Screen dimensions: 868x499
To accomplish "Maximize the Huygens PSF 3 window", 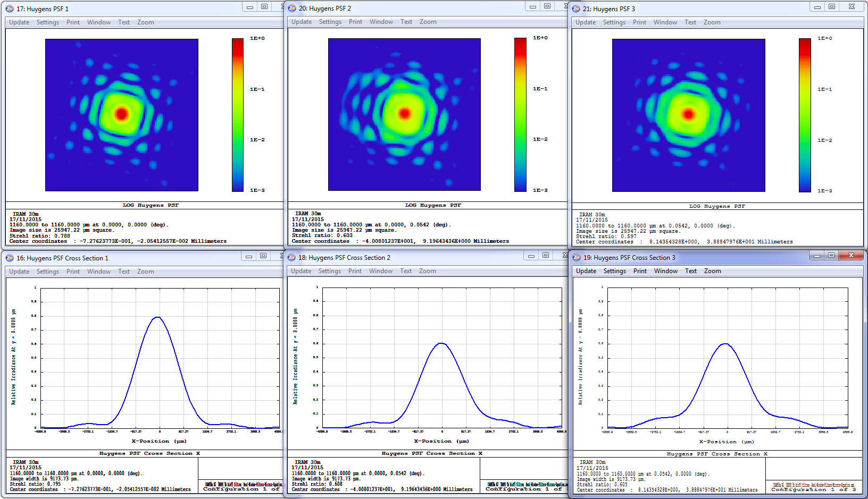I will 832,7.
